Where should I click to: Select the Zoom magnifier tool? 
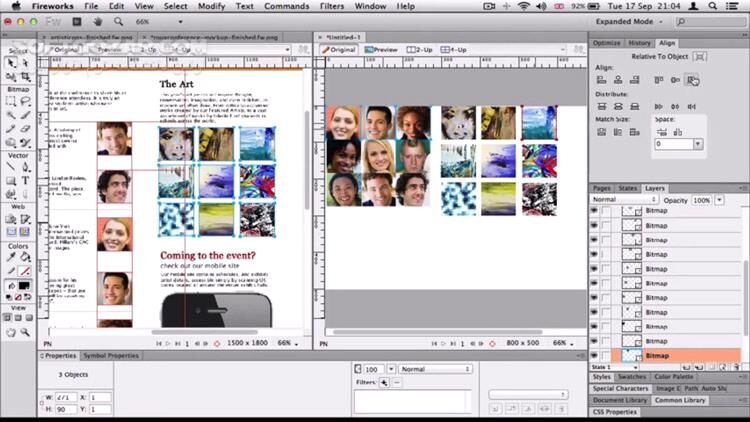pyautogui.click(x=24, y=332)
